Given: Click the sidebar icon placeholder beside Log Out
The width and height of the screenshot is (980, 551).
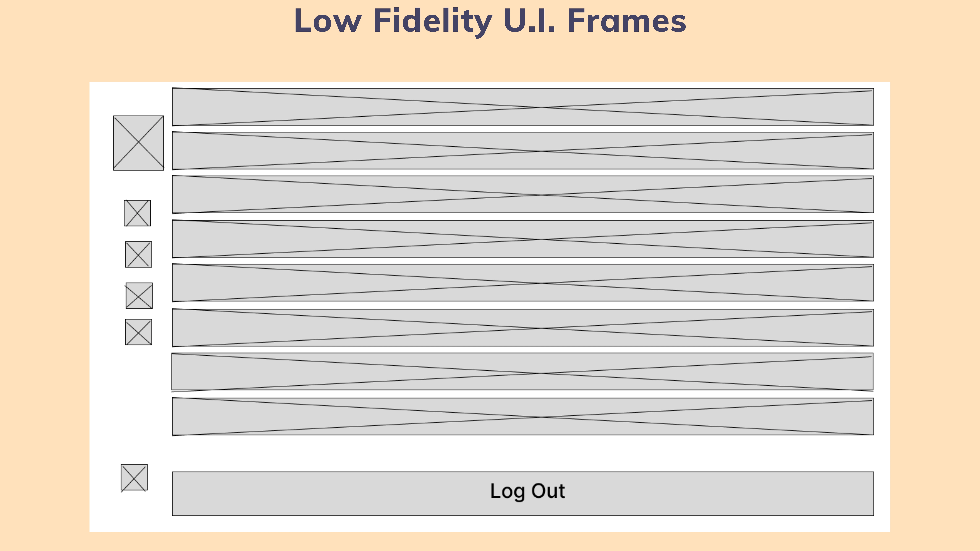Looking at the screenshot, I should click(x=134, y=477).
